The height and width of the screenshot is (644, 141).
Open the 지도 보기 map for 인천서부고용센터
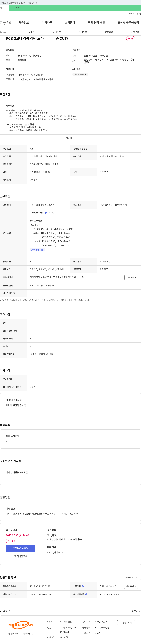pyautogui.click(x=131, y=586)
